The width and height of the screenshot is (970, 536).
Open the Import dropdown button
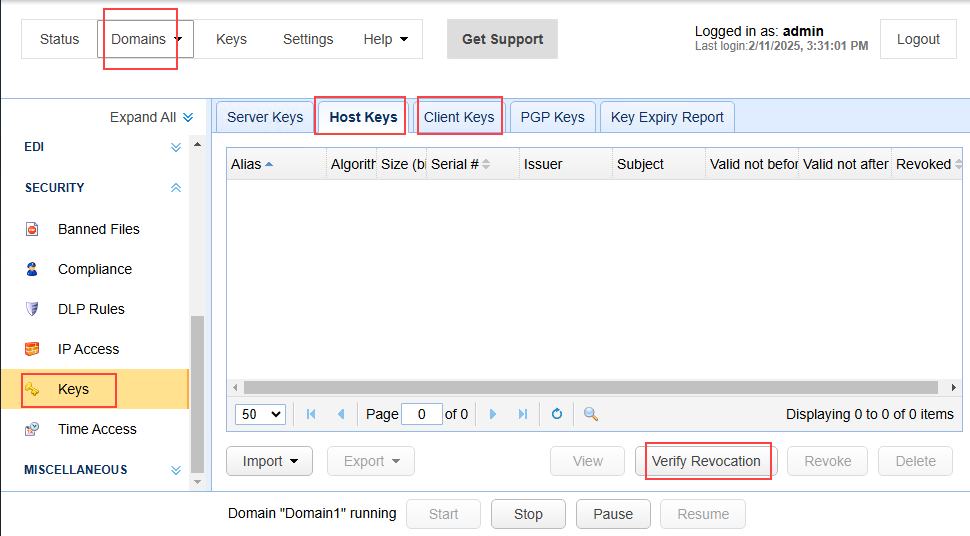(270, 461)
